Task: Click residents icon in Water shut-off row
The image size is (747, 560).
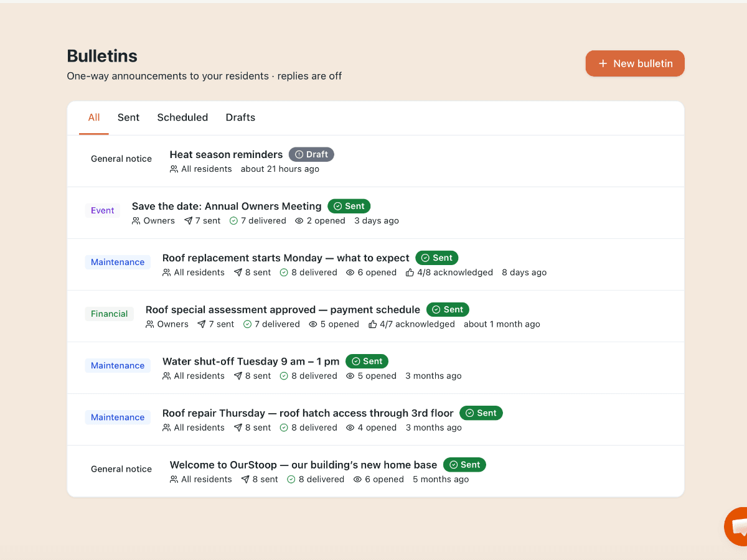Action: pos(167,376)
